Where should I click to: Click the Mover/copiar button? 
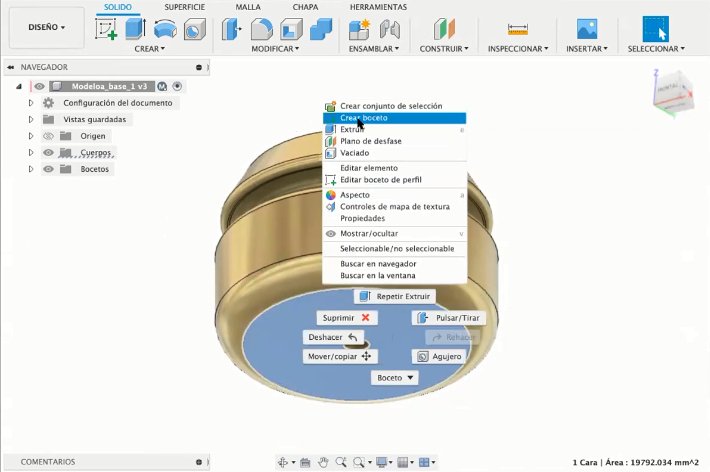tap(340, 356)
